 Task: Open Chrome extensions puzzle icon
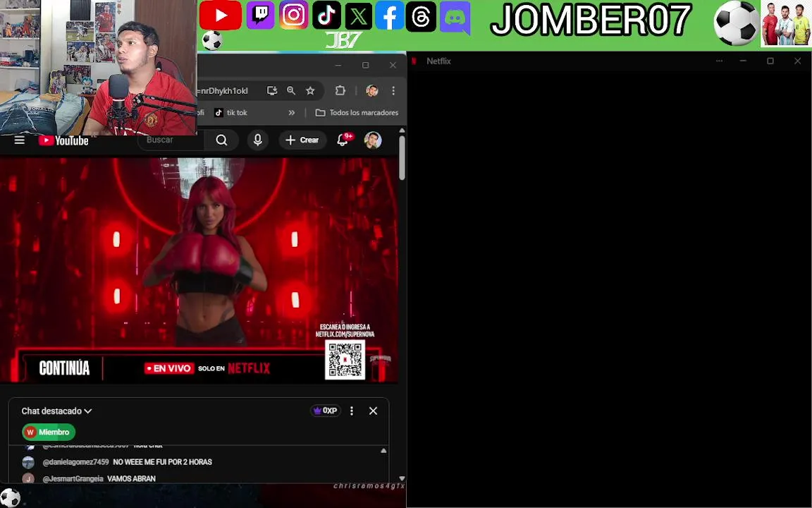click(340, 91)
